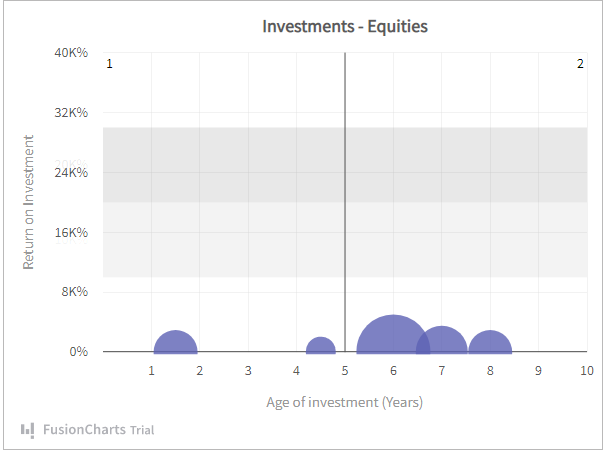The width and height of the screenshot is (606, 454).
Task: Click the 16K% y-axis label
Action: 71,232
